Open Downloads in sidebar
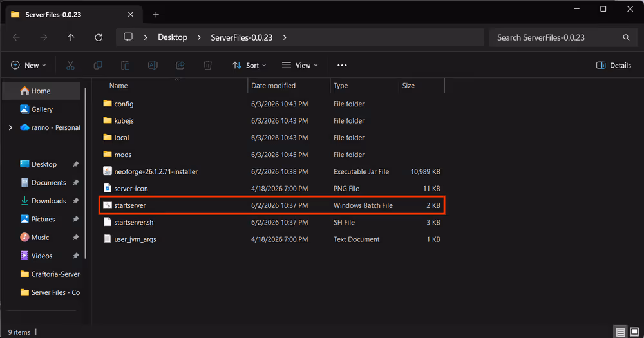Viewport: 644px width, 338px height. tap(42, 201)
